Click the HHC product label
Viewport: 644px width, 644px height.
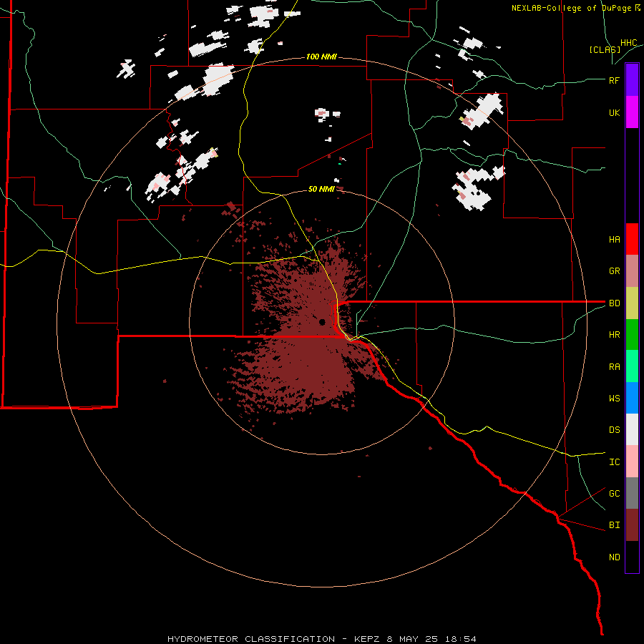coord(628,43)
